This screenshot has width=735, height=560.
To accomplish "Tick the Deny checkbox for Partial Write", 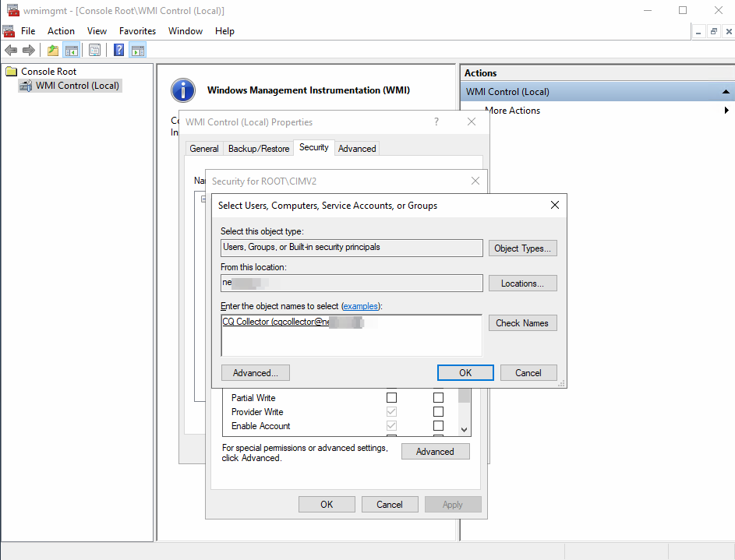I will tap(438, 397).
